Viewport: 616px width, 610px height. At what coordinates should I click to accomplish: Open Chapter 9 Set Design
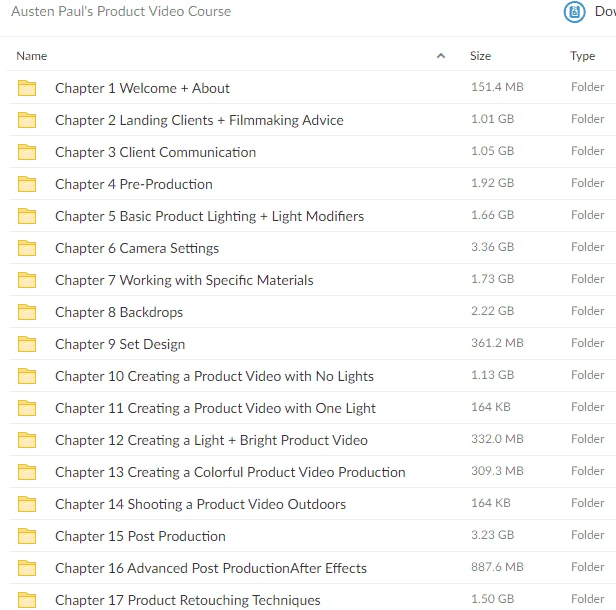click(120, 344)
